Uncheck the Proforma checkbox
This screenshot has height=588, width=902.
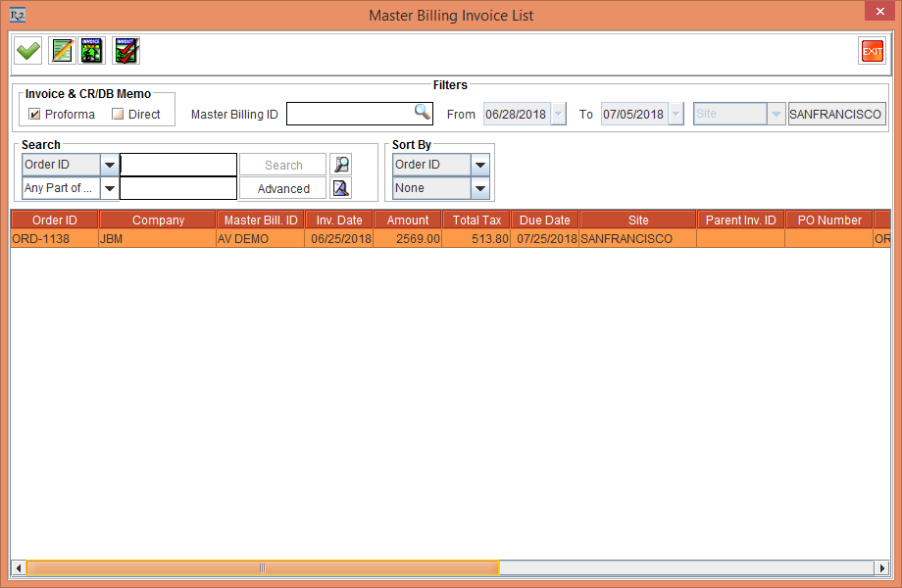(35, 115)
